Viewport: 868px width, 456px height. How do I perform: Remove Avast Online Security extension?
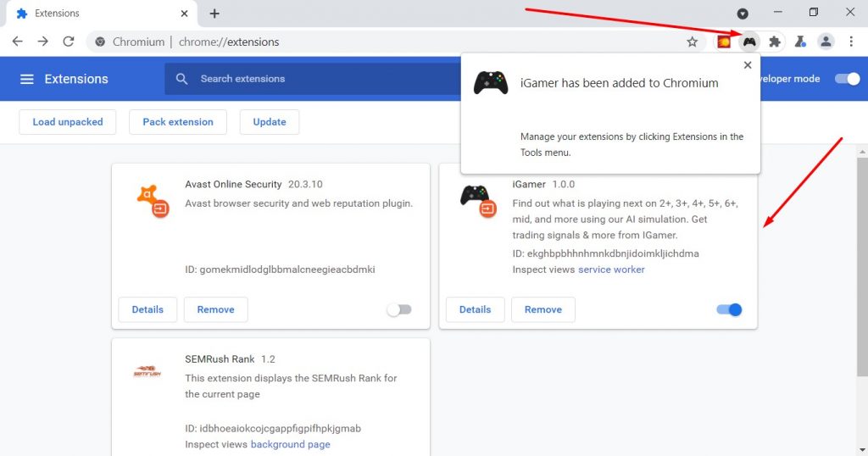(x=216, y=309)
